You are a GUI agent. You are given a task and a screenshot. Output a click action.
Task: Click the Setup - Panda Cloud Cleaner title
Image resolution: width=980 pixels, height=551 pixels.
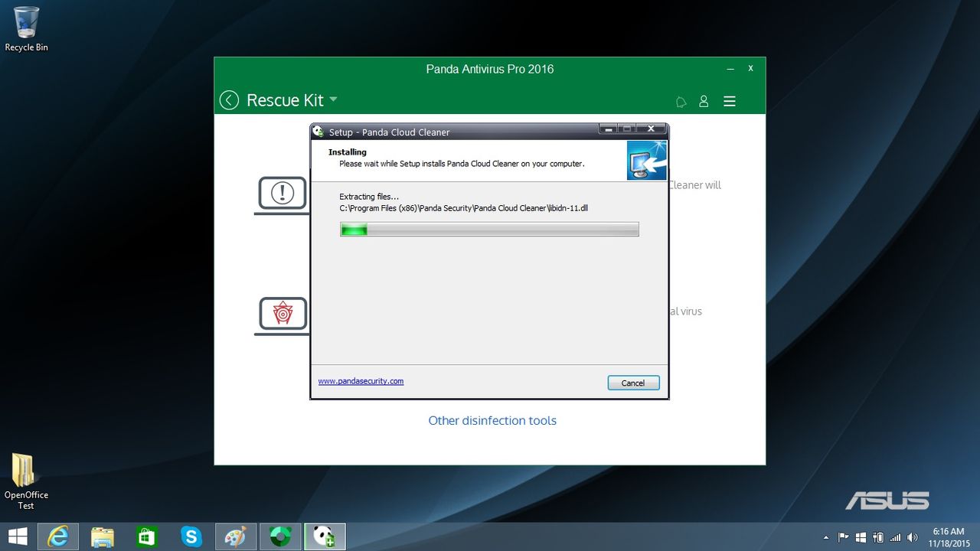389,132
